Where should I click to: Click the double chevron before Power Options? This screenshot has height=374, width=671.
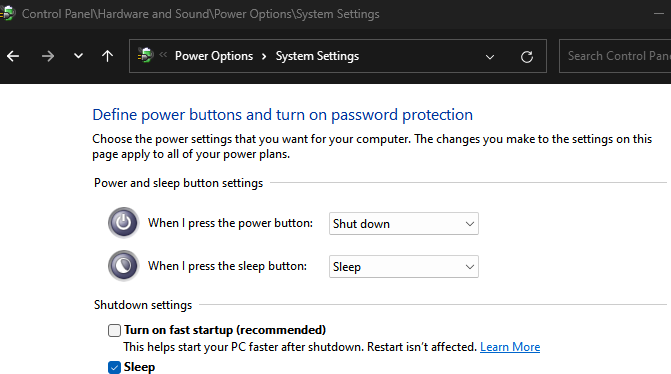(x=163, y=54)
